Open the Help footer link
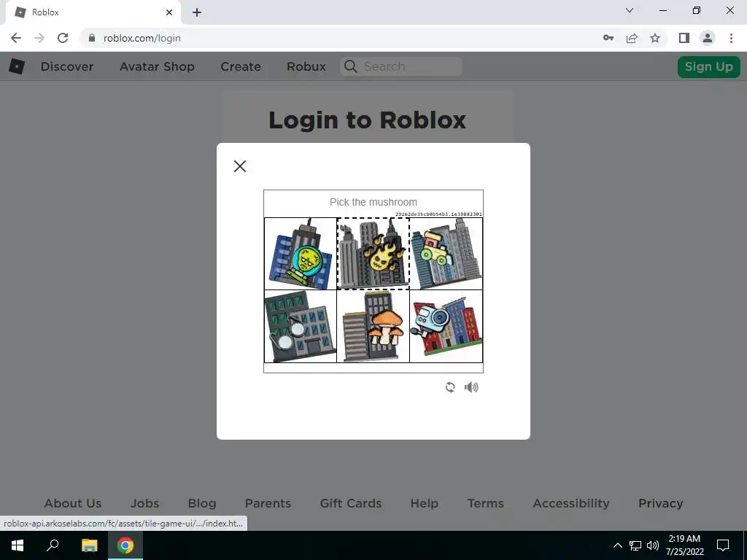The height and width of the screenshot is (560, 747). 425,503
